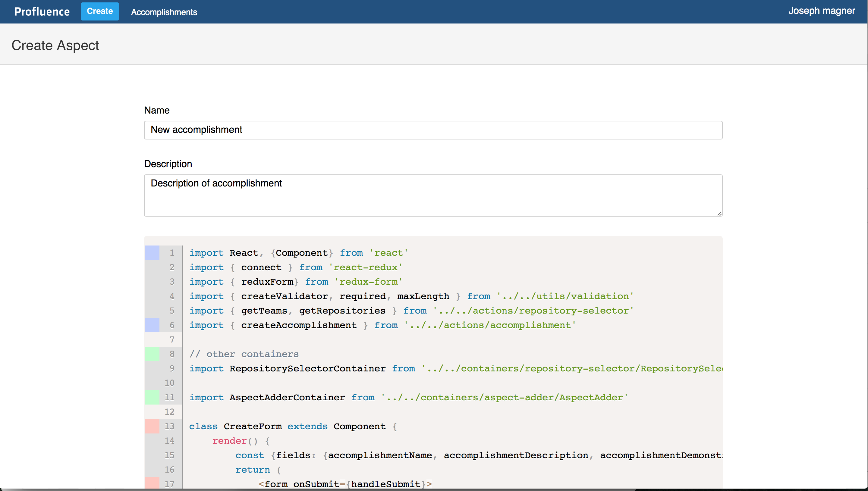The image size is (868, 491).
Task: Click line number 15 in gutter
Action: [x=169, y=455]
